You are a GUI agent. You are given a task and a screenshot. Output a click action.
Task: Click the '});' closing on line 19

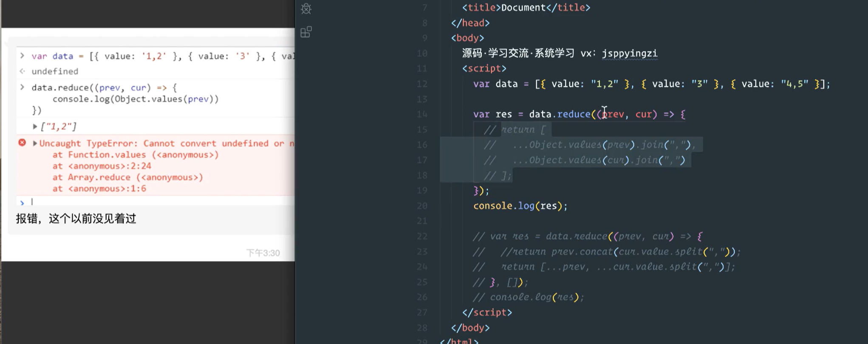tap(481, 191)
